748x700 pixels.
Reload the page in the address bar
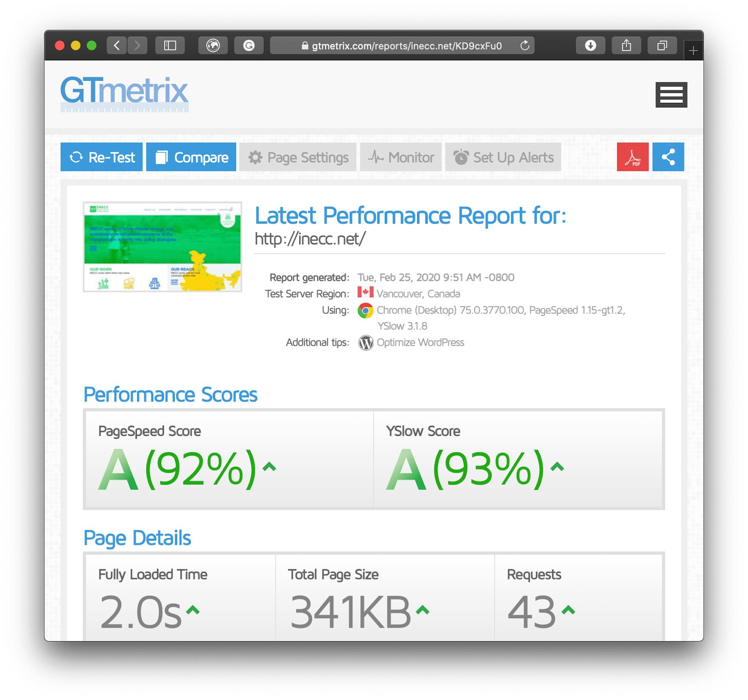[x=525, y=45]
